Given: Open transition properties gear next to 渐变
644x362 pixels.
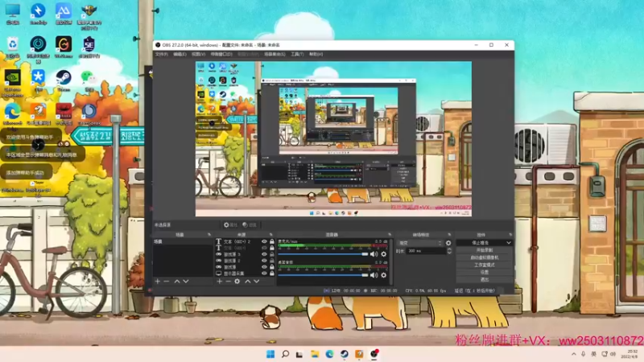Looking at the screenshot, I should 448,243.
